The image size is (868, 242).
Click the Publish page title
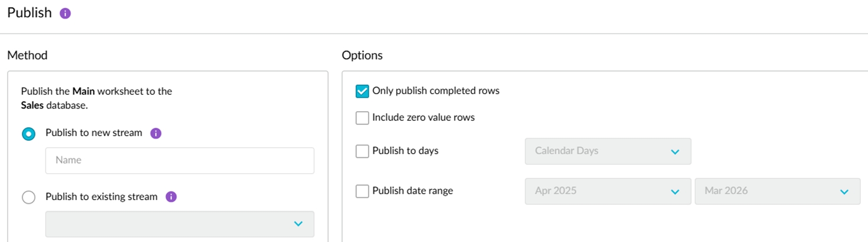(30, 13)
